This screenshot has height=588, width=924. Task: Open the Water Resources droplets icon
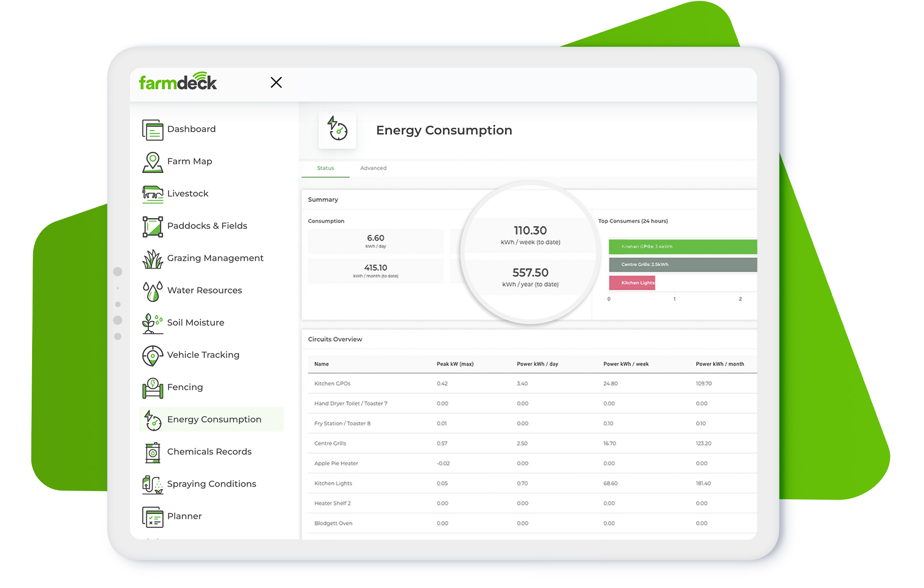coord(153,290)
